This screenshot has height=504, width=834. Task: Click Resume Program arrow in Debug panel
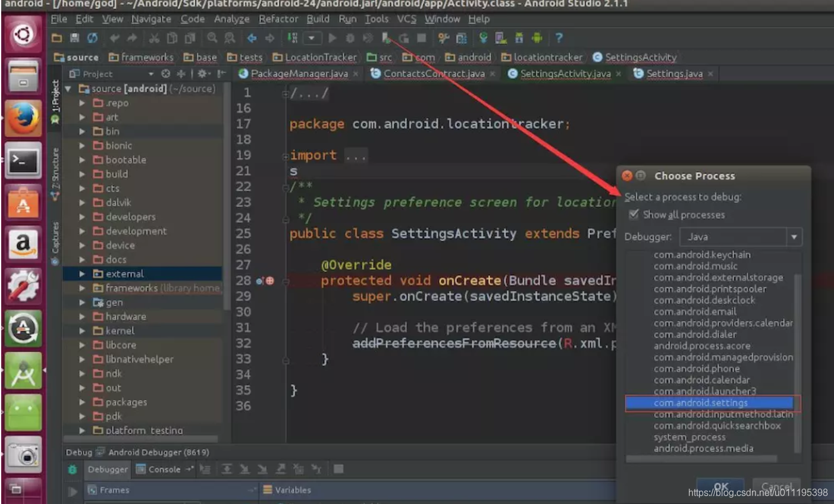coord(73,491)
